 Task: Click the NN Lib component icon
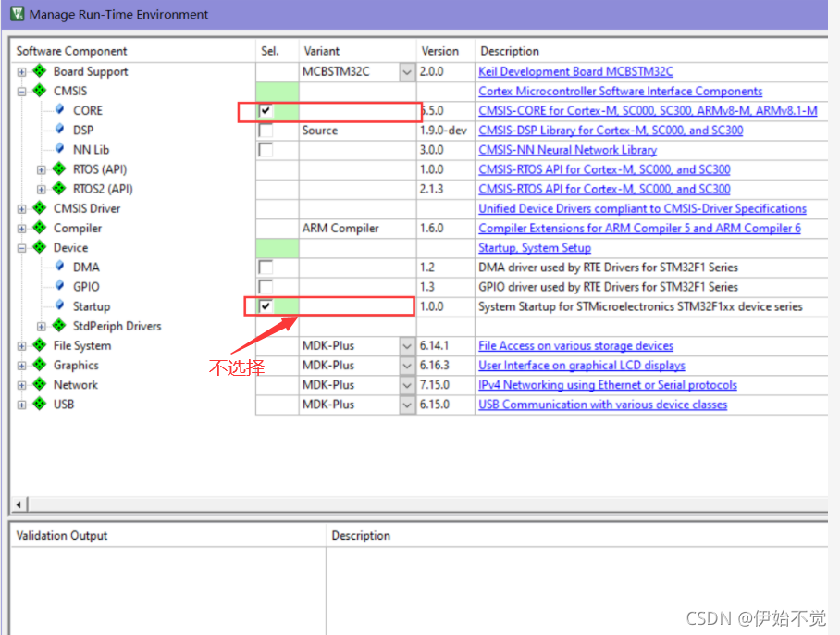[x=59, y=148]
